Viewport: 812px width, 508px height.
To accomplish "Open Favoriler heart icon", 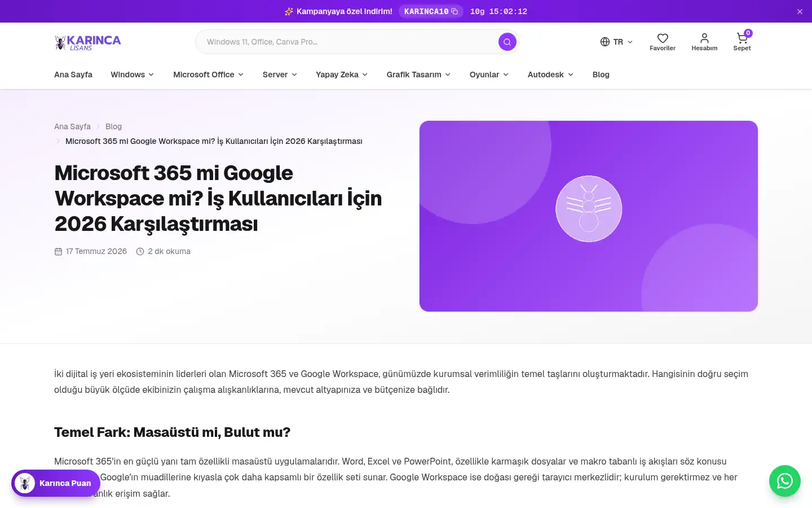I will point(663,42).
